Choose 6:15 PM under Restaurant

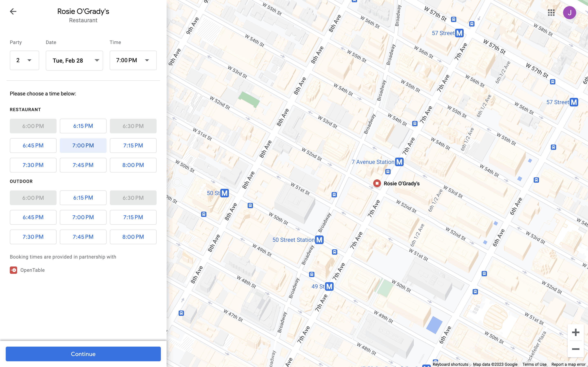click(83, 126)
